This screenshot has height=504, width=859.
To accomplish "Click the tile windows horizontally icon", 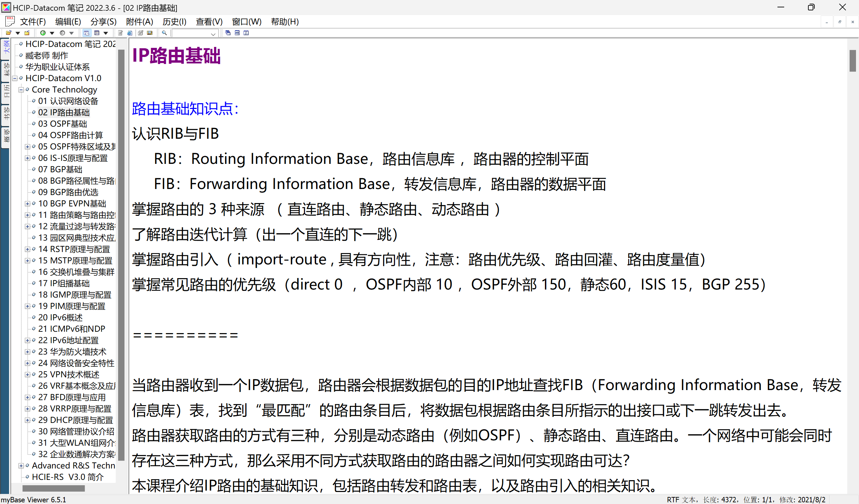I will pyautogui.click(x=237, y=33).
